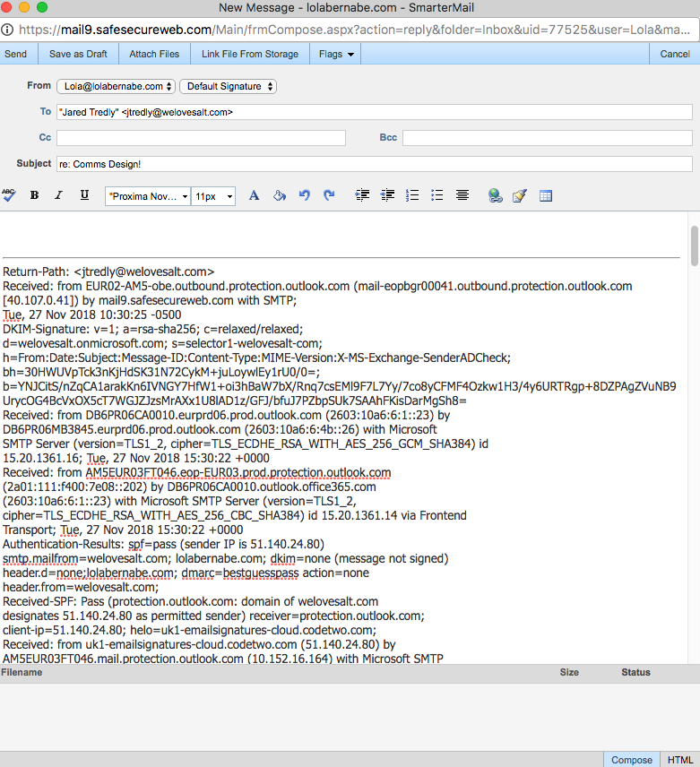
Task: Open the insert hyperlink tool
Action: point(495,195)
